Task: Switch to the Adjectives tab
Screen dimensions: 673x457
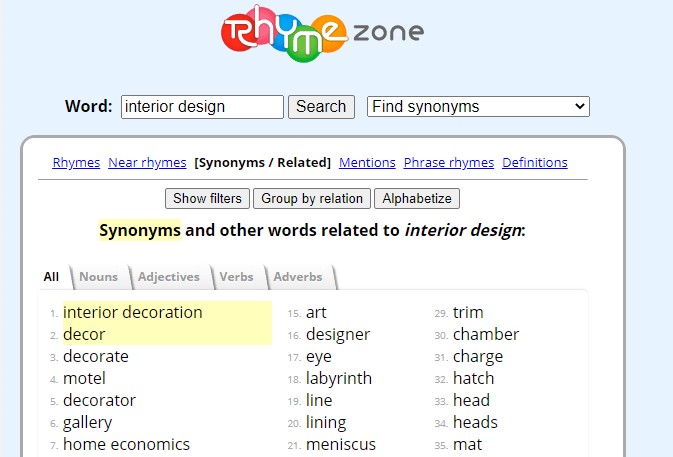Action: [169, 277]
